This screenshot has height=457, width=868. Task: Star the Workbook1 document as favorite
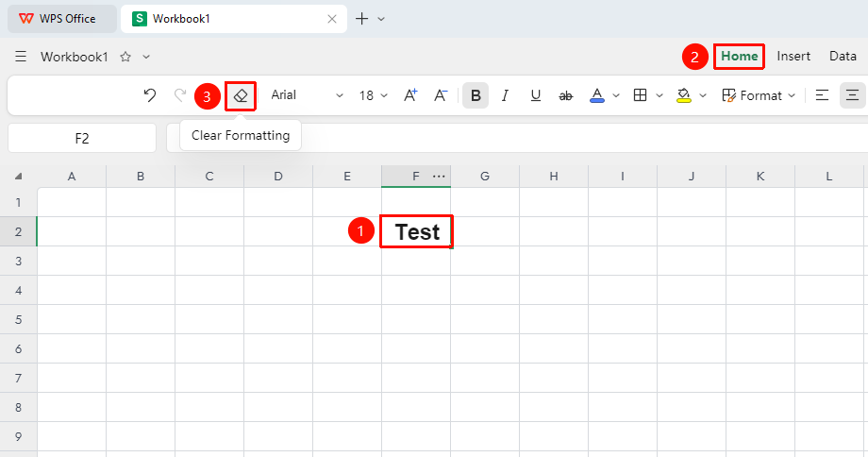point(125,57)
